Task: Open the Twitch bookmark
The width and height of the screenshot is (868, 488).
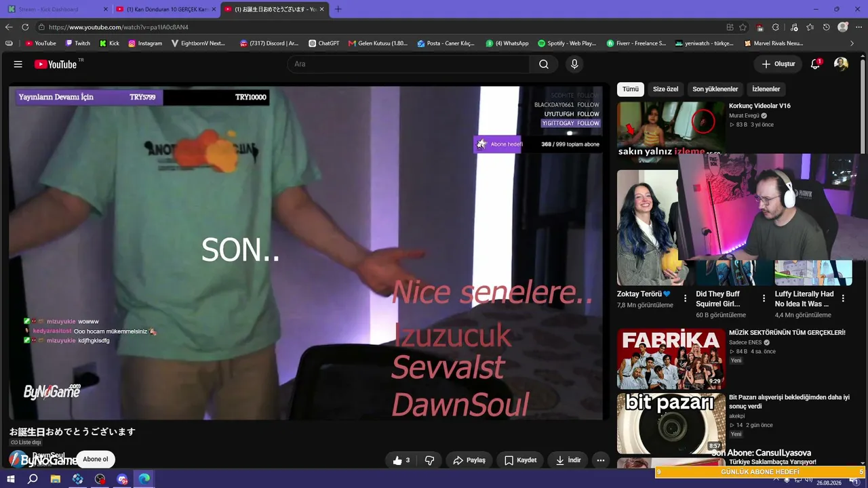Action: click(x=77, y=43)
